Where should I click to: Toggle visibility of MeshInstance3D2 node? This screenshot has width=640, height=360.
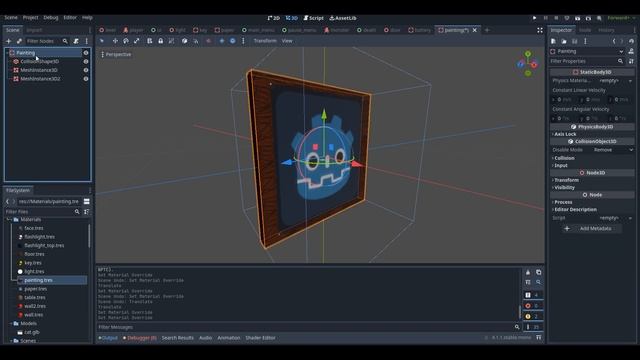[86, 79]
